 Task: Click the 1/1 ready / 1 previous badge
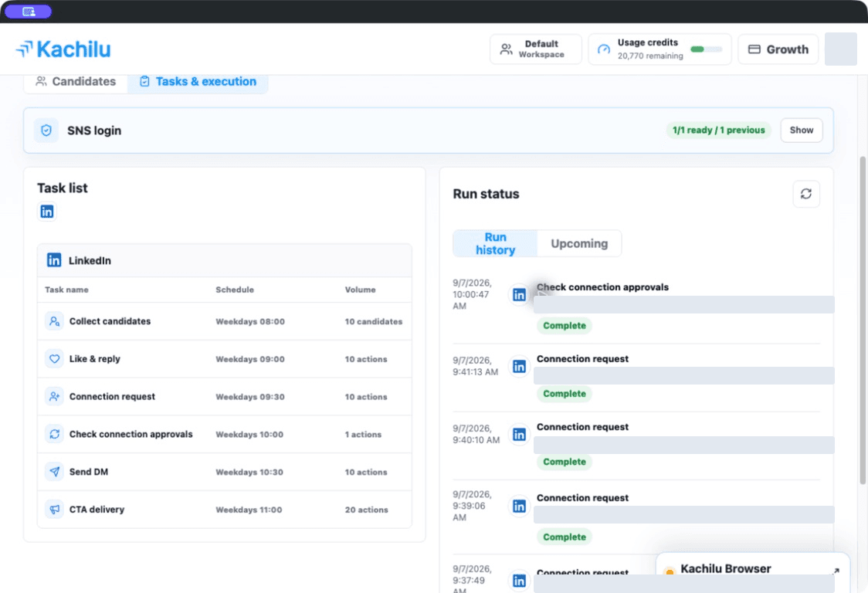coord(718,130)
